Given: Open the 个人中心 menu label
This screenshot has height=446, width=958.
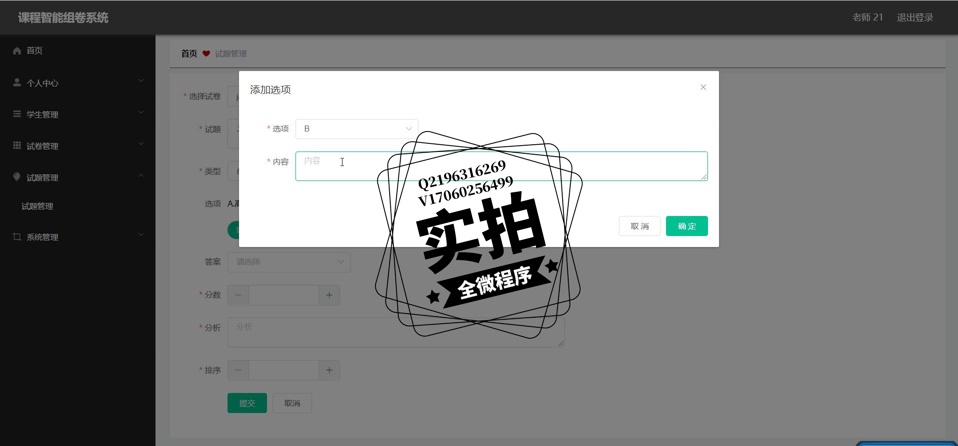Looking at the screenshot, I should point(42,83).
